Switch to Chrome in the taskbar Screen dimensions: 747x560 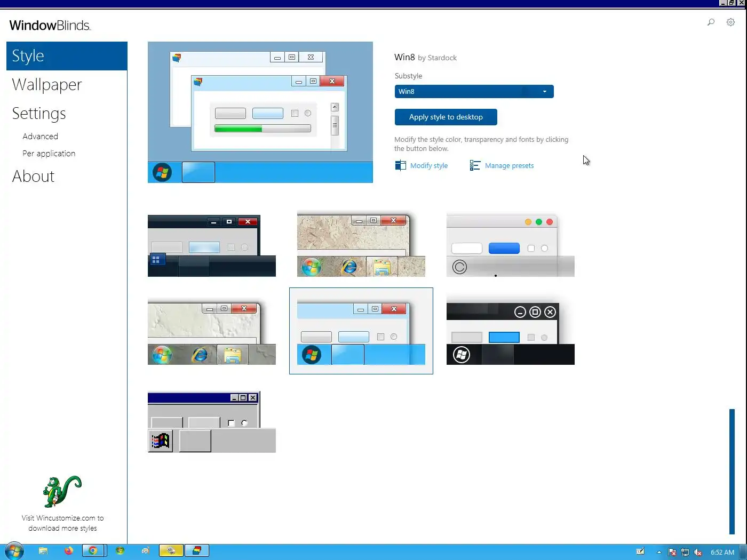coord(94,551)
